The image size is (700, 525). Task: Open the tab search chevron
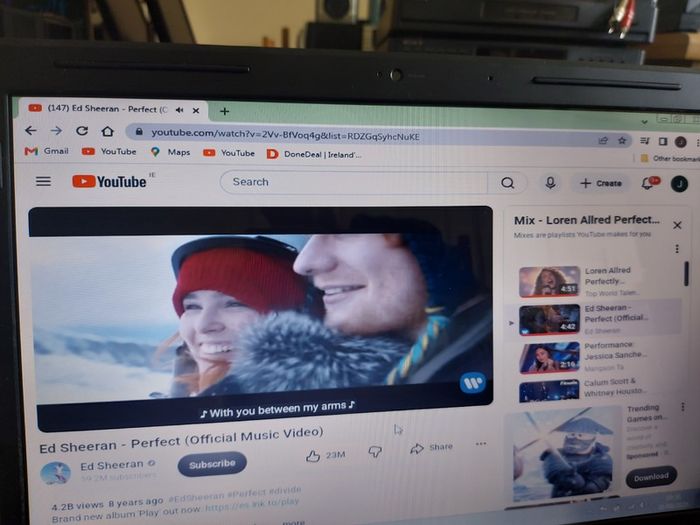coord(644,121)
